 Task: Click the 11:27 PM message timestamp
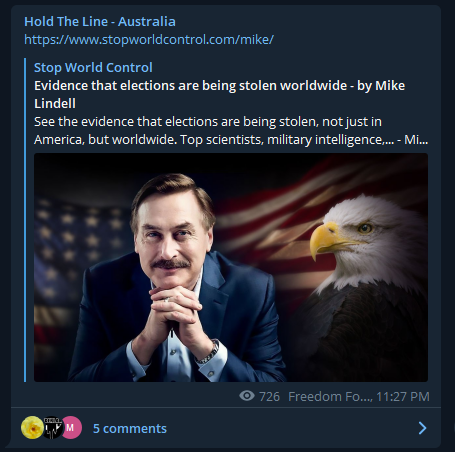pos(403,396)
